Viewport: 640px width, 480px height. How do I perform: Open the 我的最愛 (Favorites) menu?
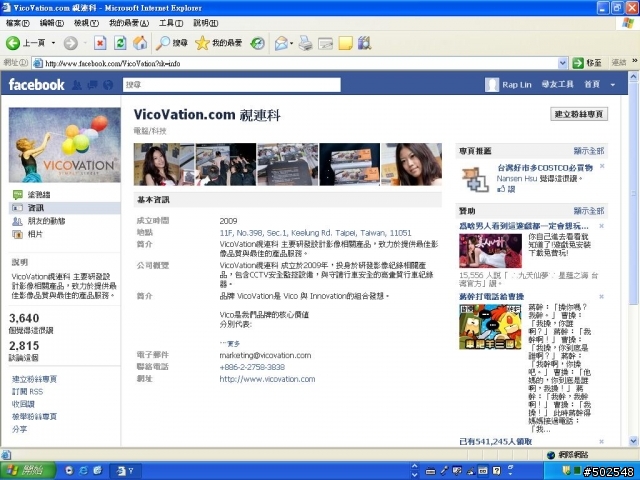[129, 23]
